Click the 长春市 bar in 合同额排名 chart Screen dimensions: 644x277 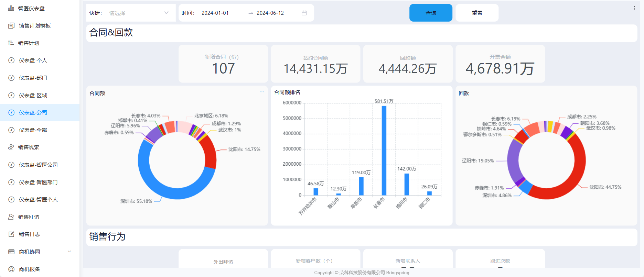(384, 151)
